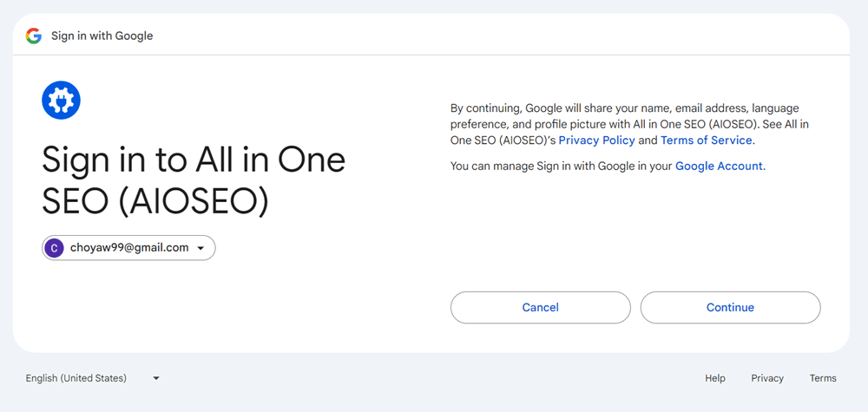This screenshot has height=412, width=868.
Task: Open the footer Terms link
Action: coord(823,378)
